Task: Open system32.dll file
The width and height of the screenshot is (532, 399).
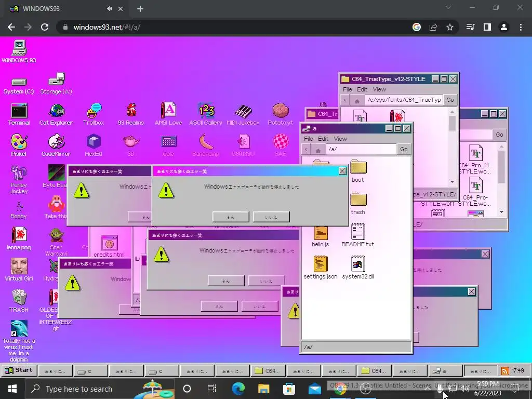Action: [358, 268]
